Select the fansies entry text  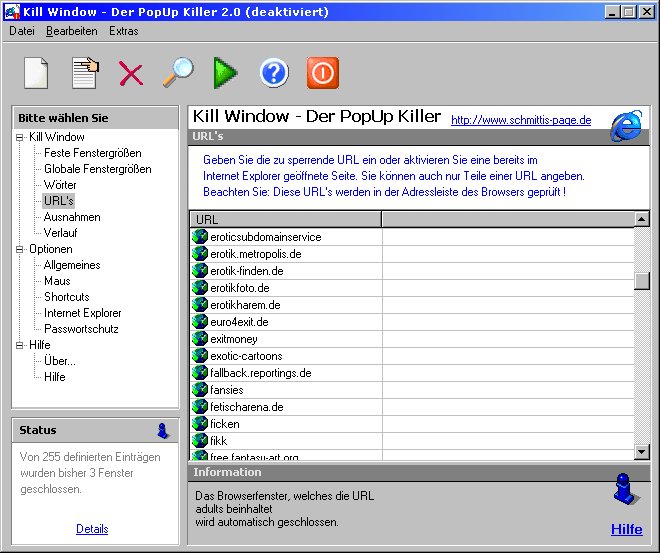227,390
